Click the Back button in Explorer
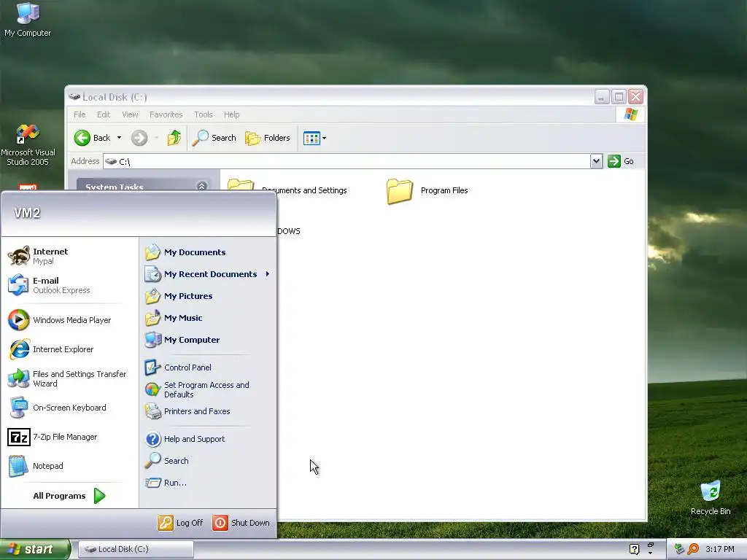Screen dimensions: 747x560 pos(93,138)
